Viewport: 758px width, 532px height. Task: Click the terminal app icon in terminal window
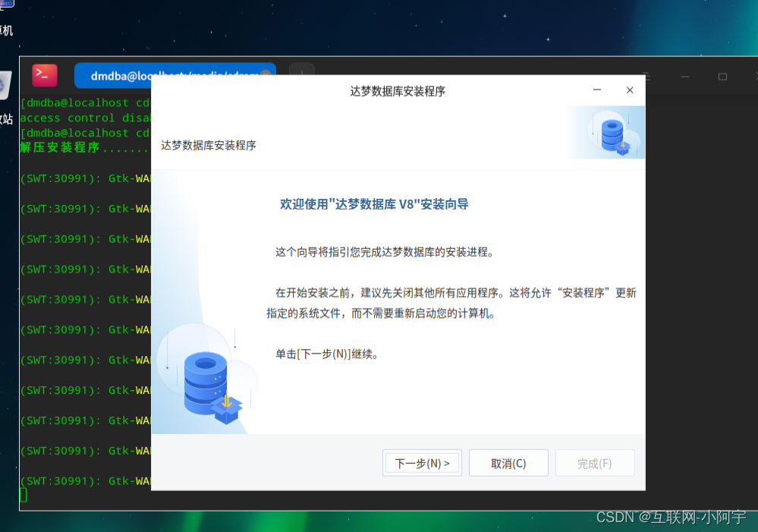pyautogui.click(x=45, y=75)
